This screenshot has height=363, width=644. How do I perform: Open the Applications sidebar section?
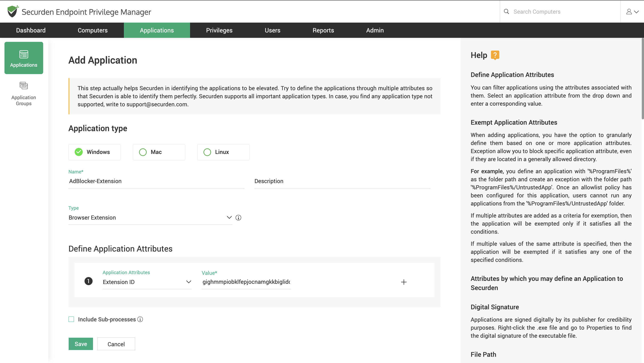click(24, 58)
